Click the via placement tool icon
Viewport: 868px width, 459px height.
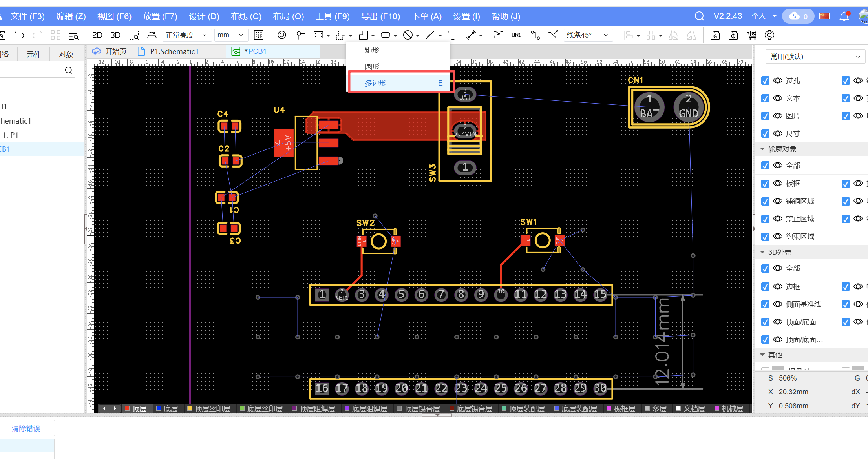(281, 35)
